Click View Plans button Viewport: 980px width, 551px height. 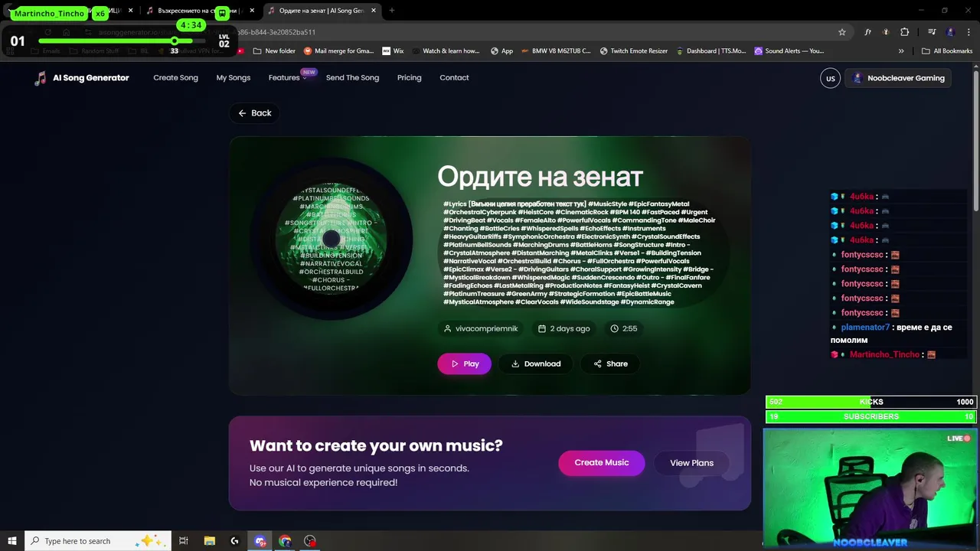(x=691, y=463)
